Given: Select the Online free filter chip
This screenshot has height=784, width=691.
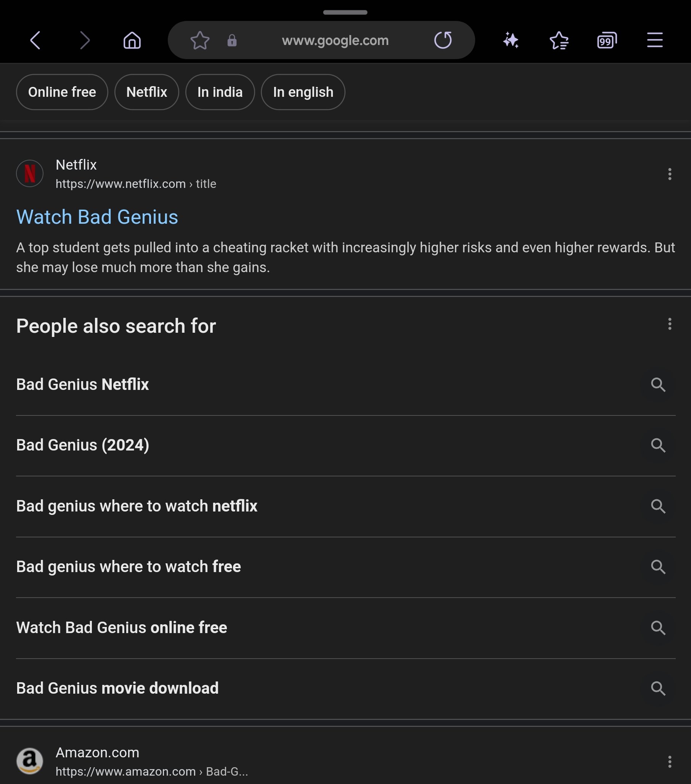Looking at the screenshot, I should click(x=62, y=92).
